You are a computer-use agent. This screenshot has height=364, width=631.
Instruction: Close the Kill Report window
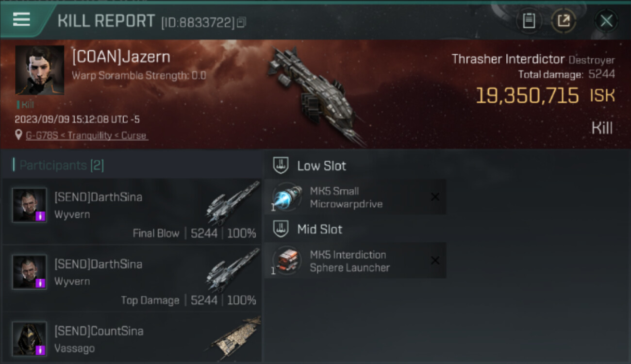click(x=606, y=21)
